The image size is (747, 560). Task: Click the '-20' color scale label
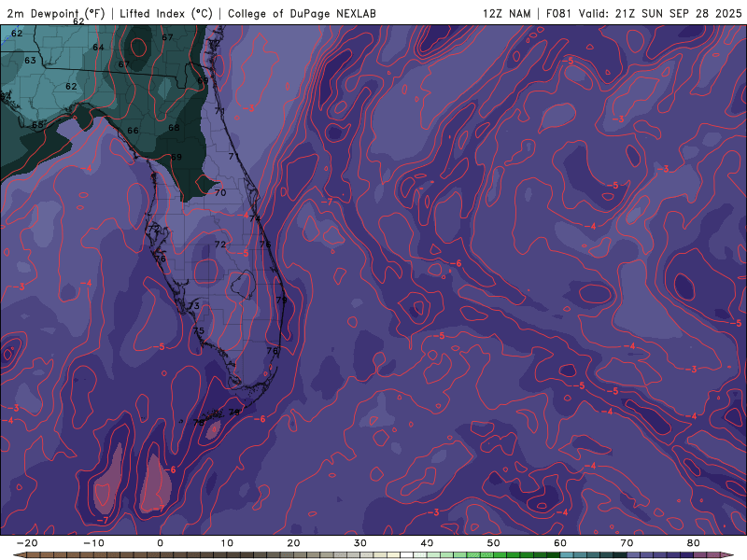pyautogui.click(x=27, y=543)
